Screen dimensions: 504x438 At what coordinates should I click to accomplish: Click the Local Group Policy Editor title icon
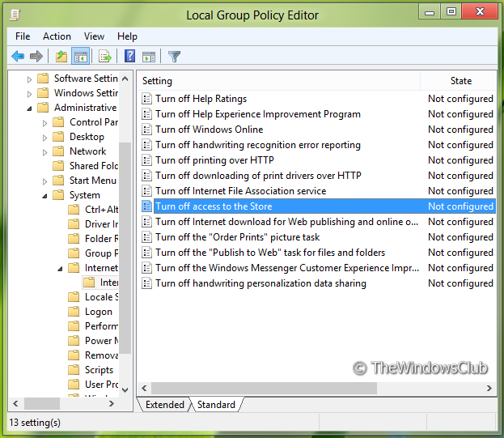point(15,15)
